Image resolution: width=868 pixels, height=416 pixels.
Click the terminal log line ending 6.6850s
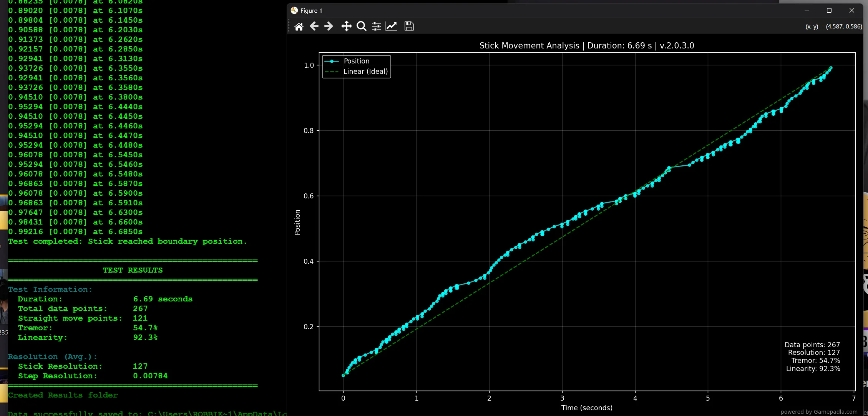coord(76,231)
